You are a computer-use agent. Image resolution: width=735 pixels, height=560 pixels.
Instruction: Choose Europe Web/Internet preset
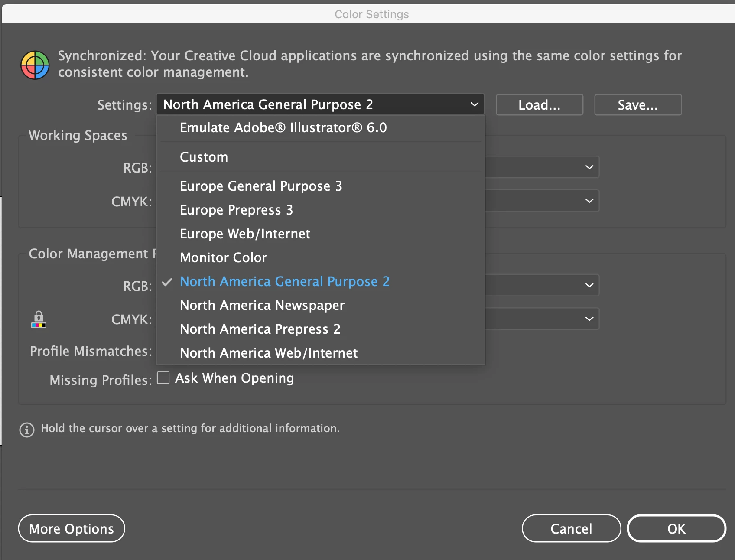[x=321, y=234]
